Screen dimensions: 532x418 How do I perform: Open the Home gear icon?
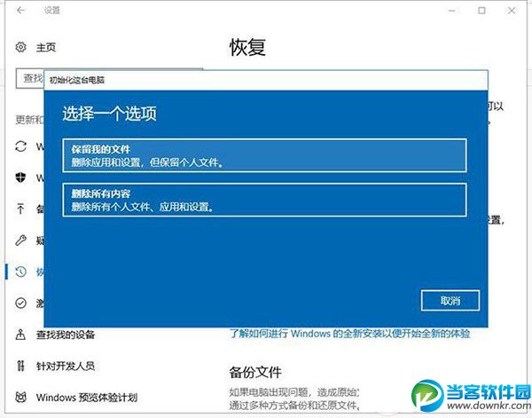[x=20, y=47]
